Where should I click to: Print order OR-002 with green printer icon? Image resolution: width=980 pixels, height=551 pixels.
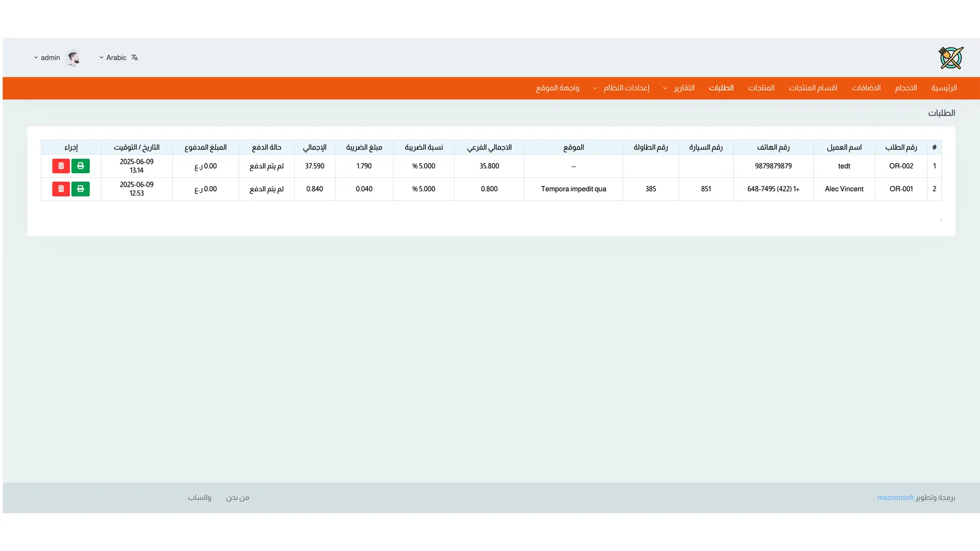click(x=80, y=166)
